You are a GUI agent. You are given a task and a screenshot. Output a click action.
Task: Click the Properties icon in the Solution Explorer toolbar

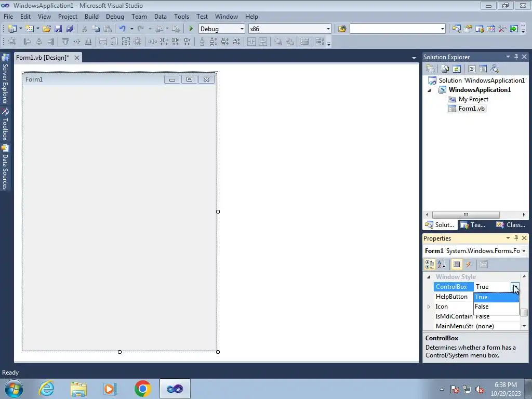click(x=430, y=69)
